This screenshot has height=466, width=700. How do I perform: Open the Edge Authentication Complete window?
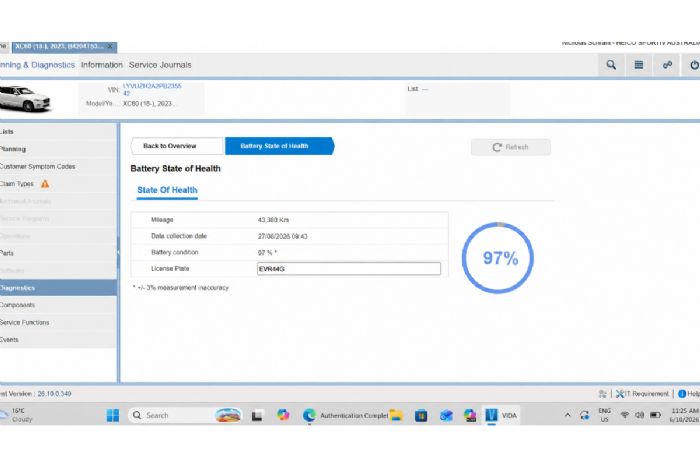click(344, 416)
